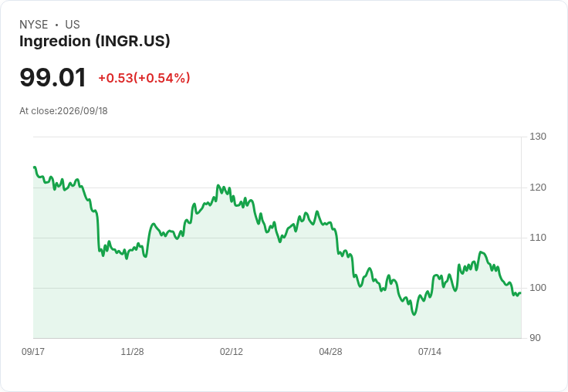Select the 02/12 date on the x-axis
Image resolution: width=568 pixels, height=392 pixels.
coord(232,351)
